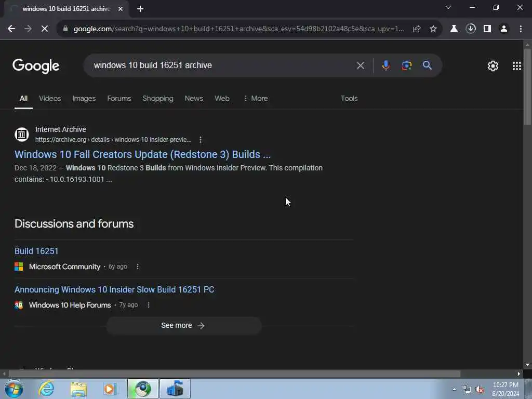Open the Chrome Labs flask icon
Viewport: 532px width, 399px height.
454,29
